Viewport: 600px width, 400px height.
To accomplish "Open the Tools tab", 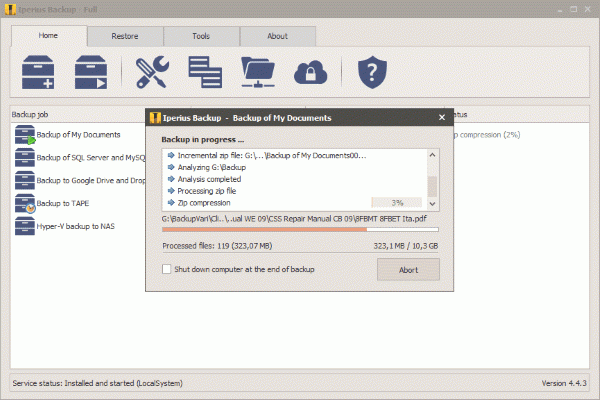I will pos(202,36).
